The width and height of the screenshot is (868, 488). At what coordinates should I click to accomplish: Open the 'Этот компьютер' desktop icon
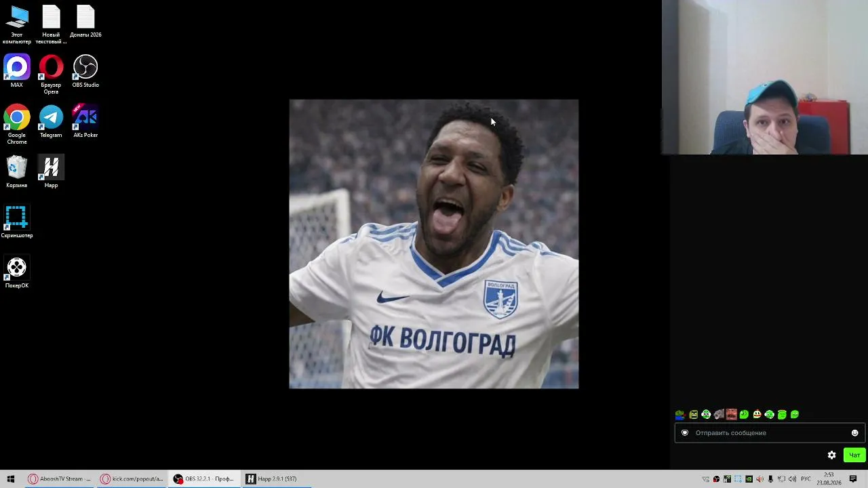pyautogui.click(x=17, y=24)
